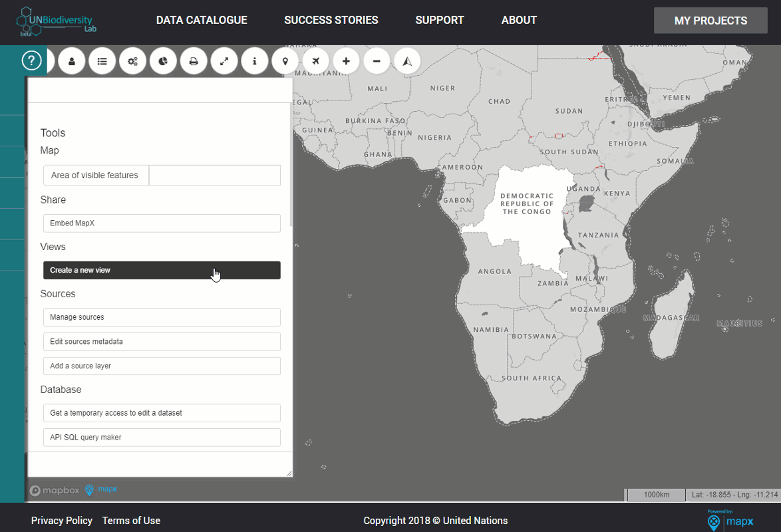Click the printer icon in the toolbar

194,61
